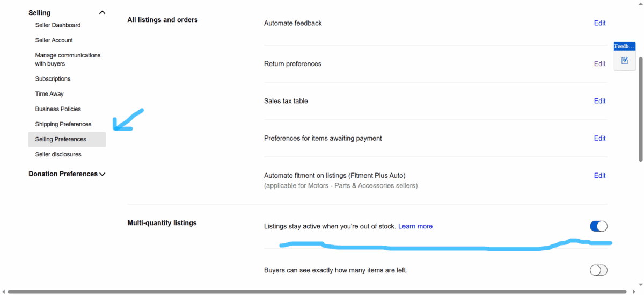Open Seller Dashboard in sidebar
Image resolution: width=644 pixels, height=295 pixels.
click(x=58, y=25)
